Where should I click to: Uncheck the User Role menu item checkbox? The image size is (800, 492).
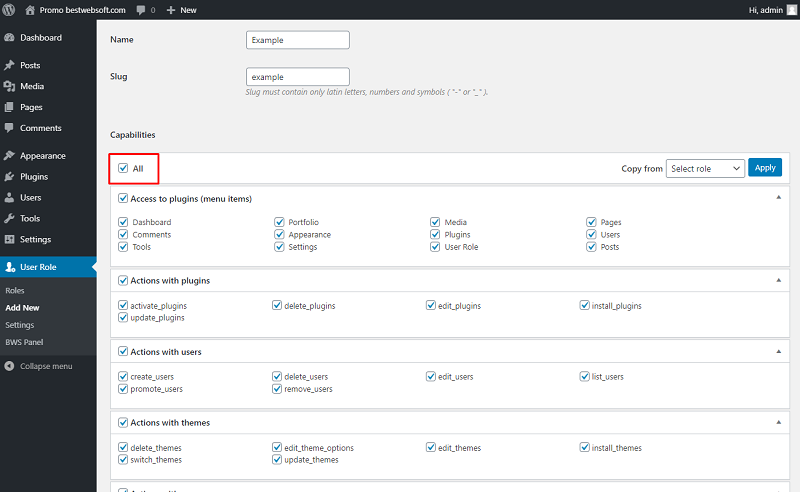tap(435, 247)
